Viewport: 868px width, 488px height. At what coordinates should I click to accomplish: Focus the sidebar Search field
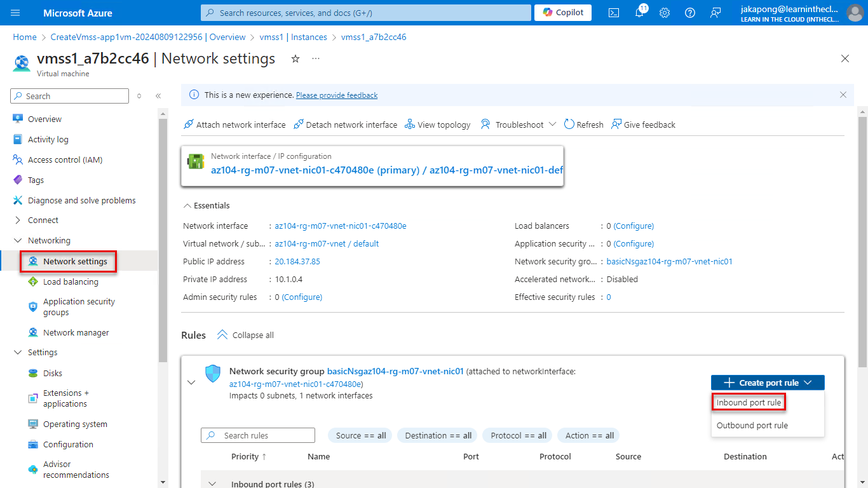coord(70,96)
